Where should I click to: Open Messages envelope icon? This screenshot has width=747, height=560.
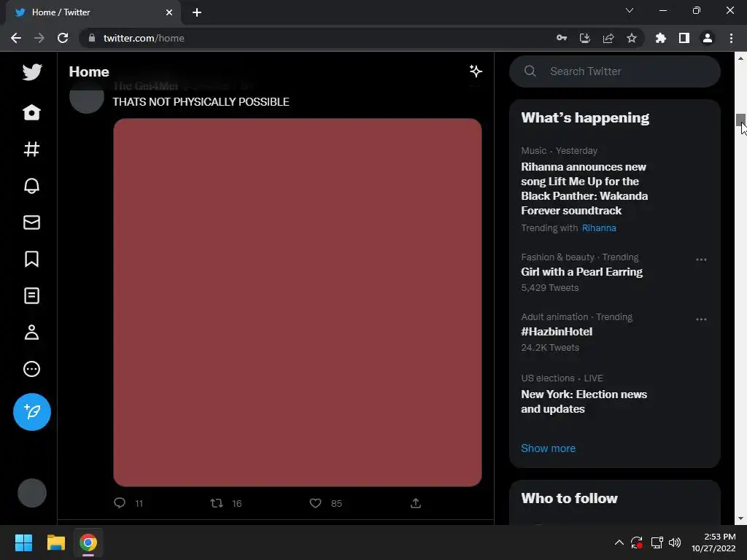point(32,222)
